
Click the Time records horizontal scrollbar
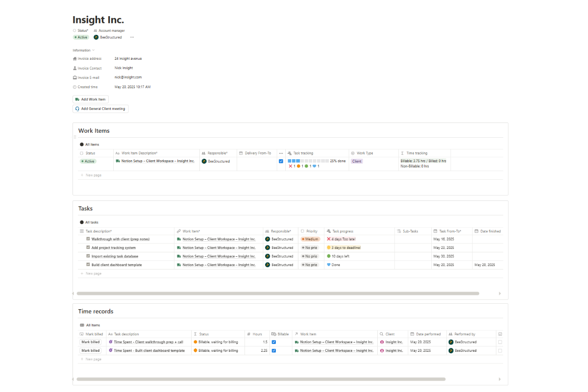pyautogui.click(x=261, y=379)
